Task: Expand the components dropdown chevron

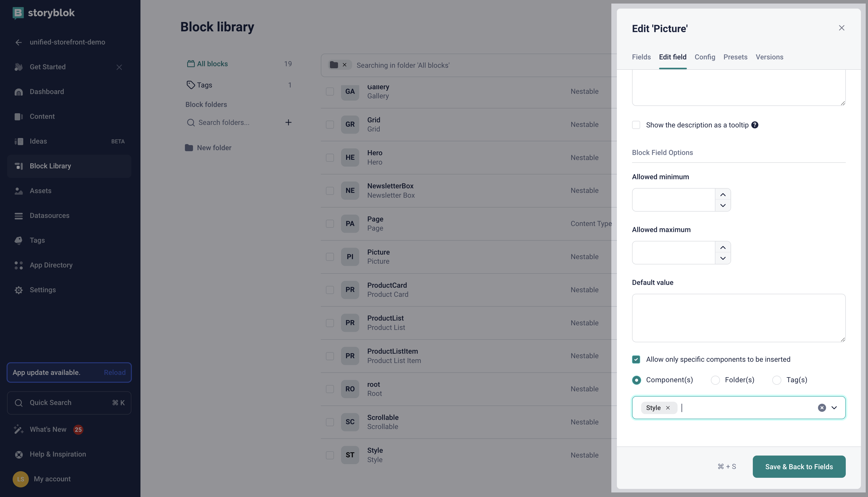Action: pyautogui.click(x=834, y=408)
